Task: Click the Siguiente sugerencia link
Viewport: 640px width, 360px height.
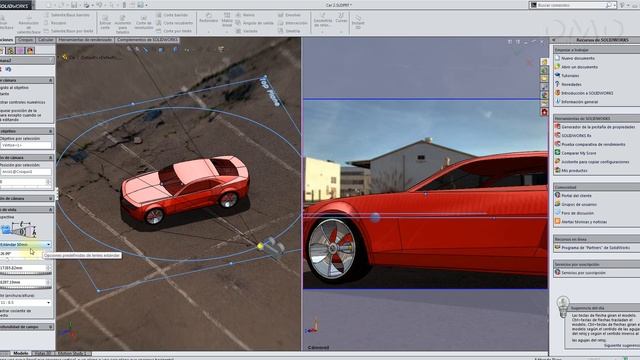Action: 622,345
